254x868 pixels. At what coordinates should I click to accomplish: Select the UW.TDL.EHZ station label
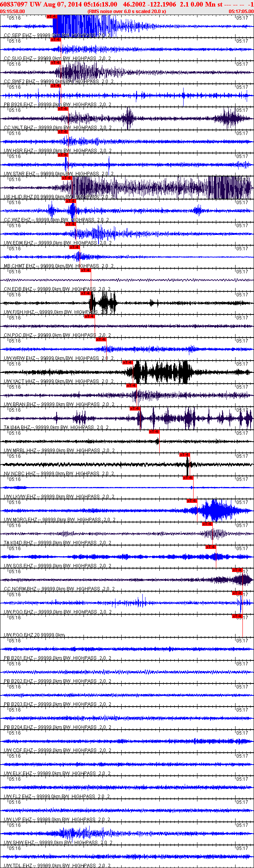57,866
